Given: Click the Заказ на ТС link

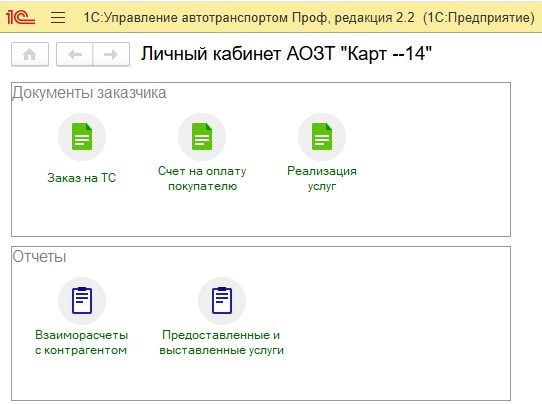Looking at the screenshot, I should pyautogui.click(x=82, y=178).
